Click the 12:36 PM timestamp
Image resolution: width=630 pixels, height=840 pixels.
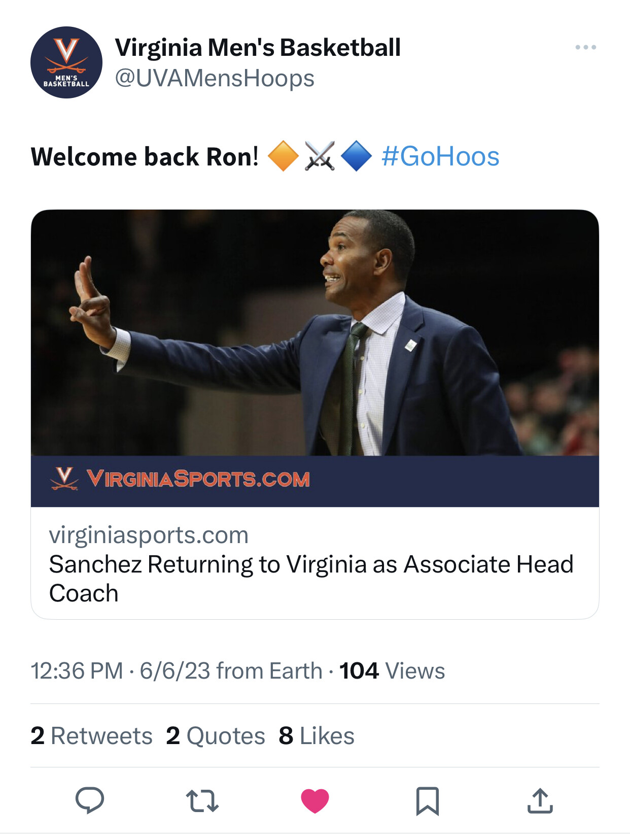click(x=77, y=670)
